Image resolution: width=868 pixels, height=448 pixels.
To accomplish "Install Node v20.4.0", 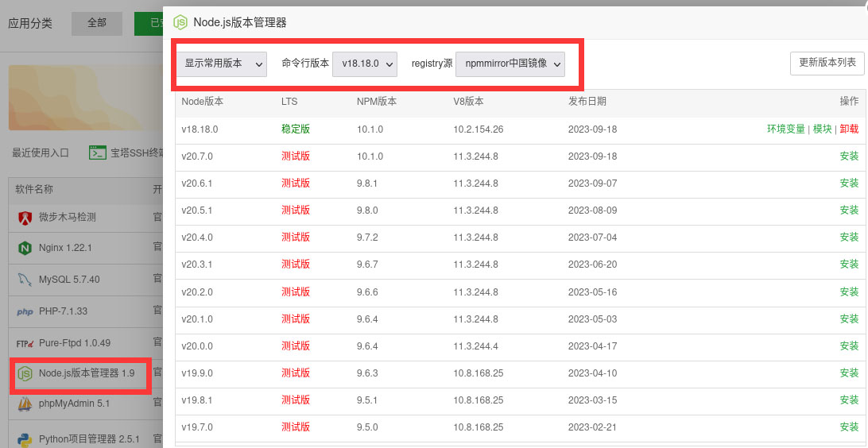I will click(x=849, y=238).
